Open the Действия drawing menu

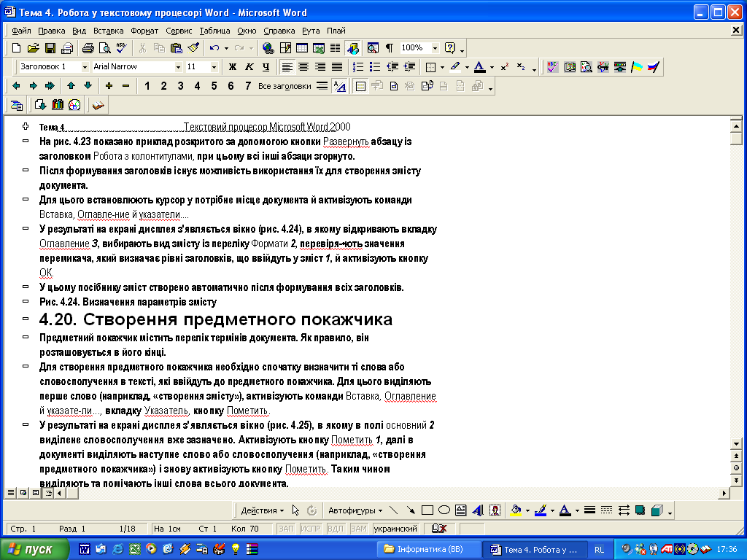[262, 510]
